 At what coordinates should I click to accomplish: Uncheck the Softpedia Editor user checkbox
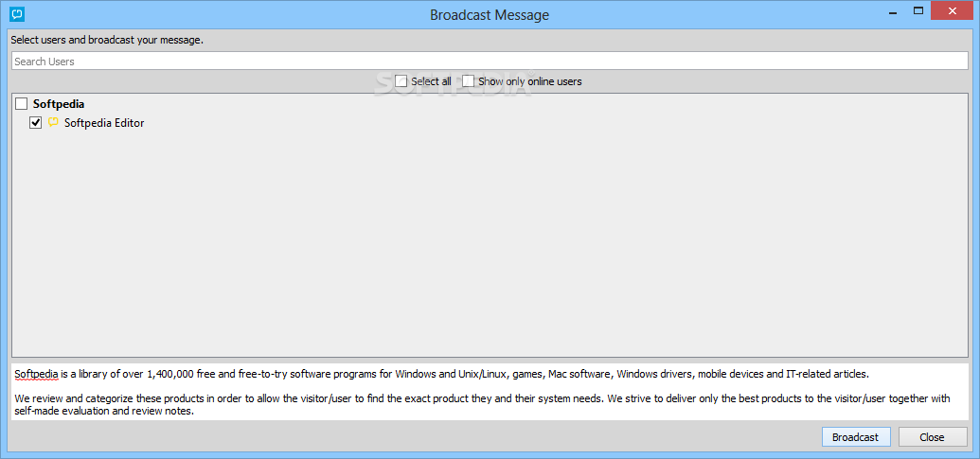[36, 123]
